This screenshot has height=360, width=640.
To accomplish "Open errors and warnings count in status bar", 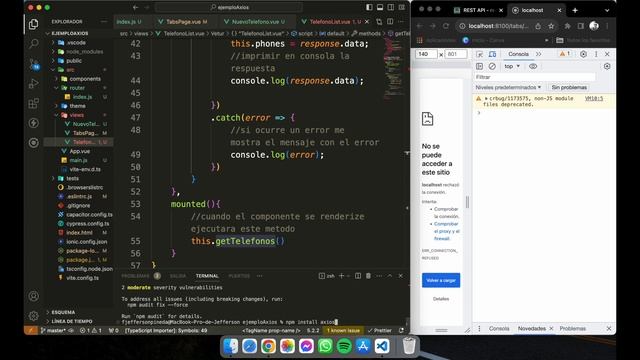I will tap(91, 331).
